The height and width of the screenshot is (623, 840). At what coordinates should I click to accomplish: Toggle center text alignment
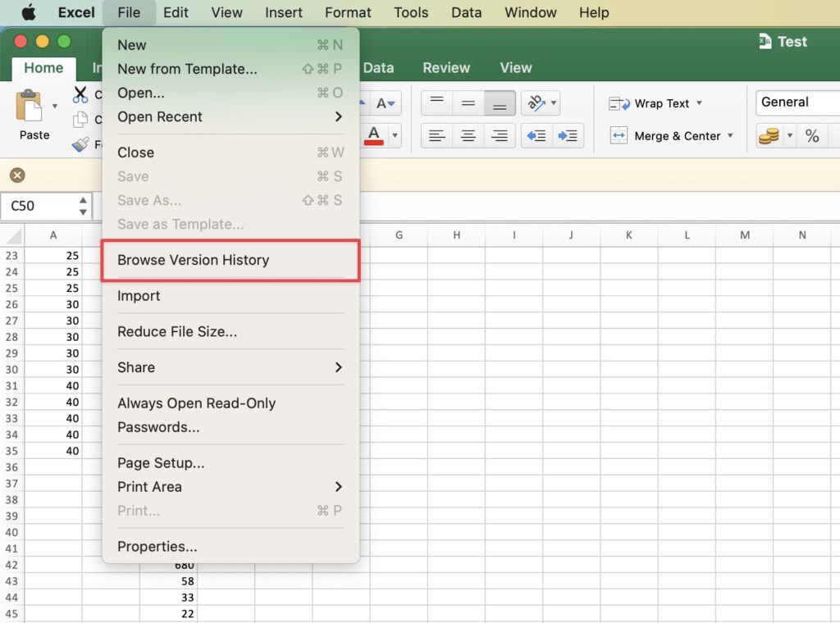point(468,136)
